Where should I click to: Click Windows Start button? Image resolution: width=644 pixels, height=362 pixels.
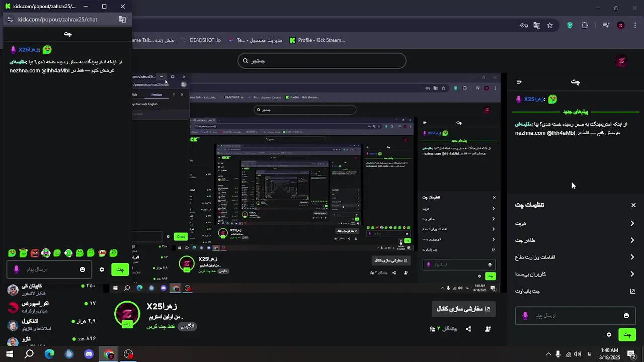pyautogui.click(x=10, y=354)
